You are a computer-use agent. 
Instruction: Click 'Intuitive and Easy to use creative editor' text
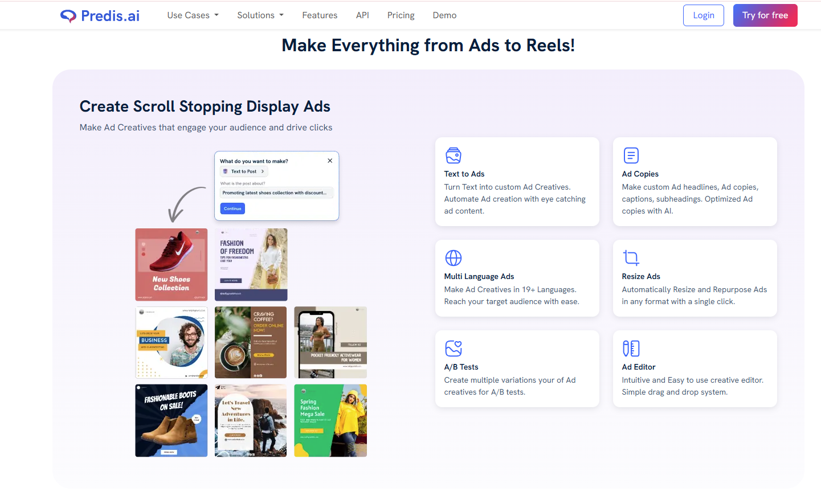[x=693, y=386]
